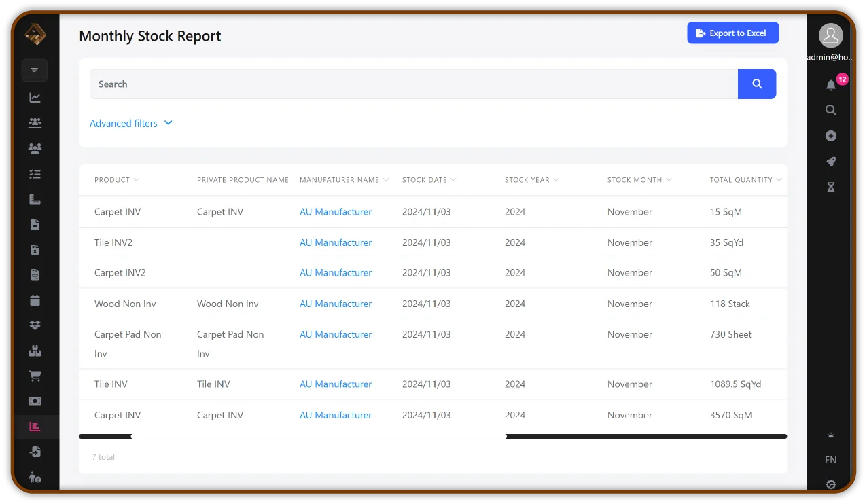Click the hourglass history icon
The image size is (867, 504).
[830, 187]
